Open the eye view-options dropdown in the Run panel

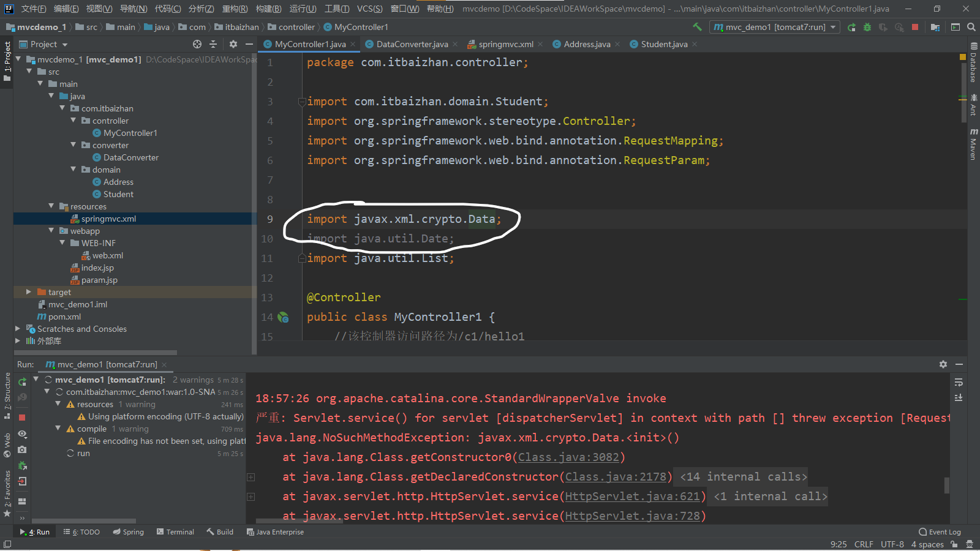23,433
